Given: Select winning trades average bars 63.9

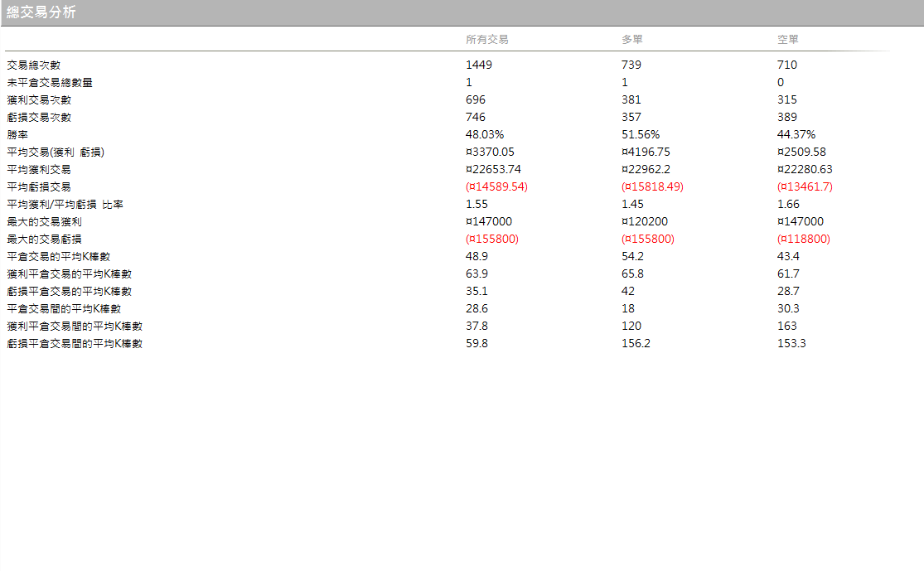Looking at the screenshot, I should tap(477, 274).
